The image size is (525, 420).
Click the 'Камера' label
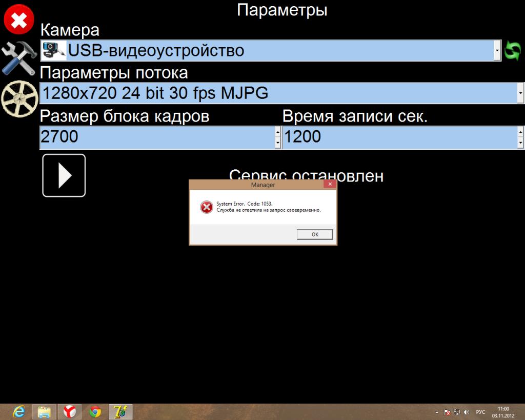coord(70,30)
